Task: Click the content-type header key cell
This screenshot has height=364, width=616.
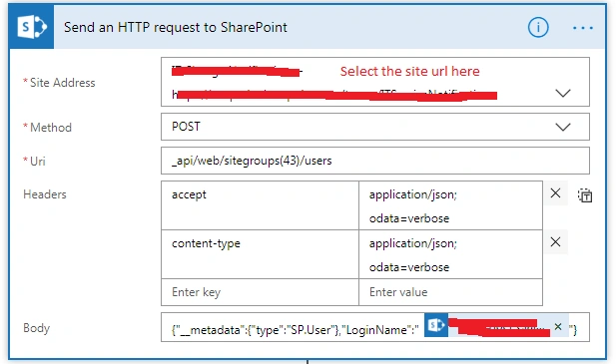Action: click(x=260, y=254)
